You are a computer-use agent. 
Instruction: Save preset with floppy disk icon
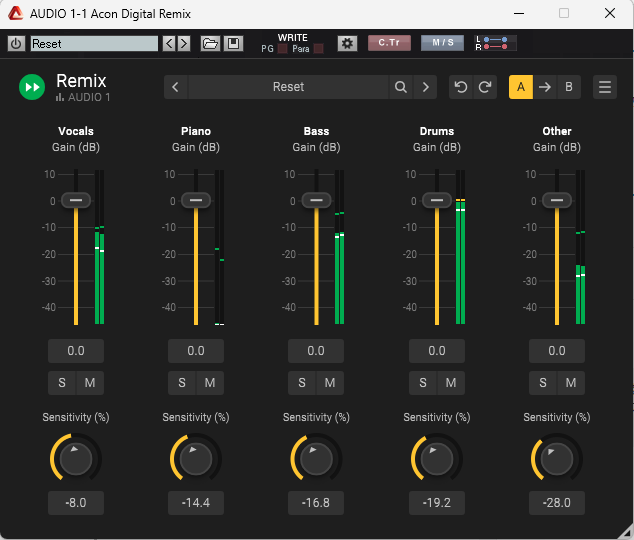pyautogui.click(x=233, y=44)
